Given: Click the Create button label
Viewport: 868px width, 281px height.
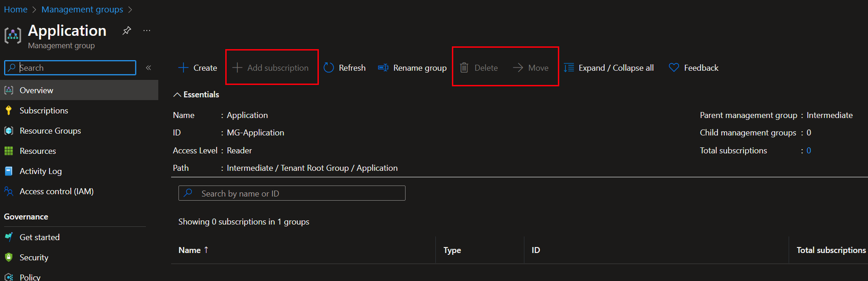Looking at the screenshot, I should tap(205, 67).
